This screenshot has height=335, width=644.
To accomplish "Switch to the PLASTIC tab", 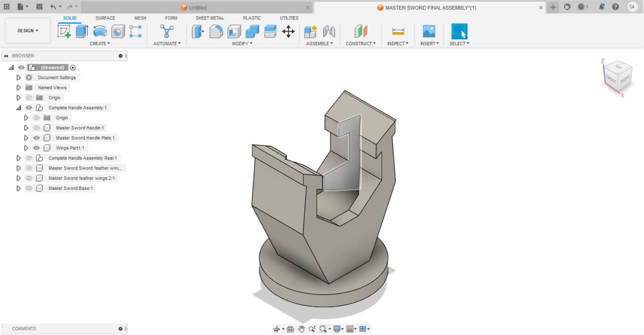I will tap(252, 18).
